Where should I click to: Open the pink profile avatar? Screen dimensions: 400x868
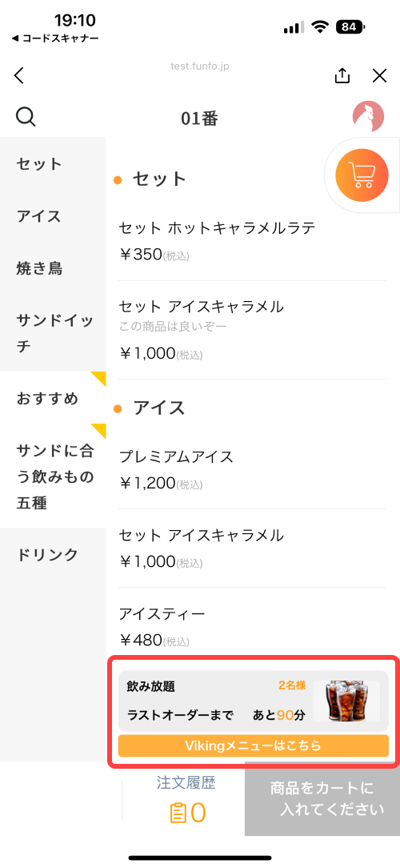coord(369,116)
